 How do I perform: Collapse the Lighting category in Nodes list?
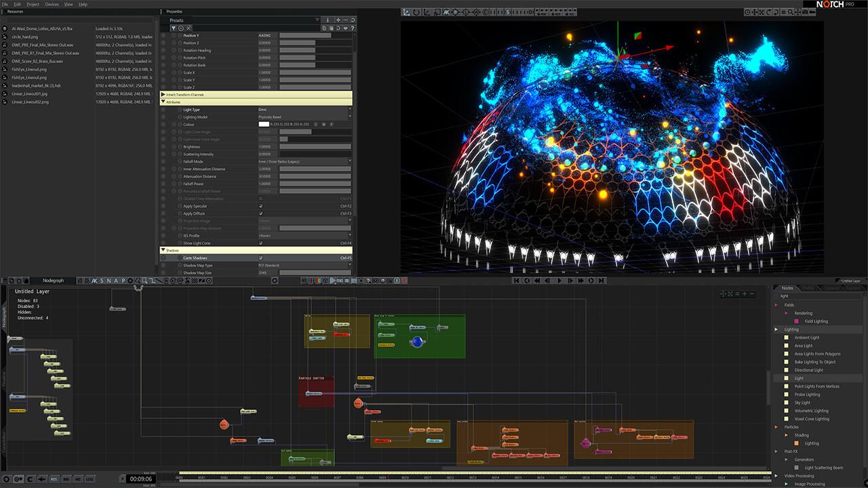(x=777, y=329)
